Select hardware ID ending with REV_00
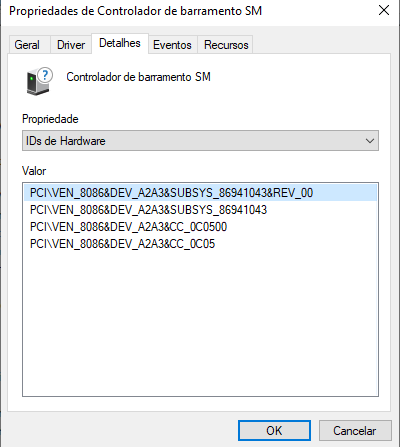 200,193
